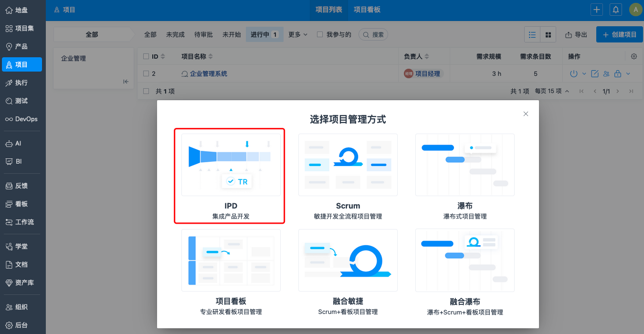644x334 pixels.
Task: Select the 全部 filter tab
Action: point(150,34)
